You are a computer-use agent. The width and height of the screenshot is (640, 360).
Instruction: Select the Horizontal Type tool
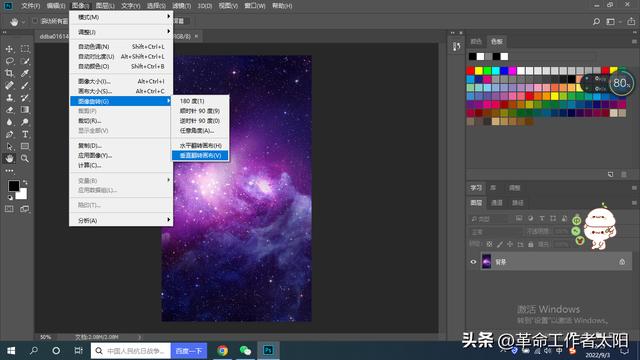click(25, 134)
